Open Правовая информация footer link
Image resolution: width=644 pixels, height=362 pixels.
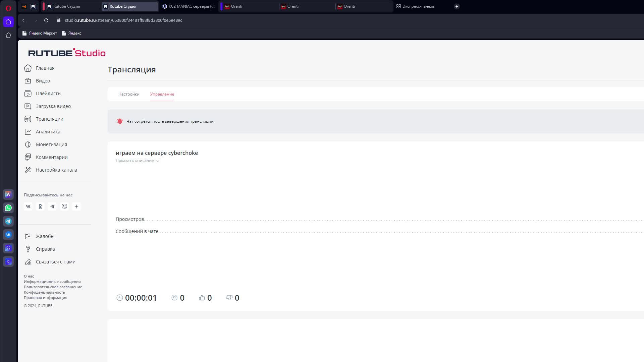45,298
